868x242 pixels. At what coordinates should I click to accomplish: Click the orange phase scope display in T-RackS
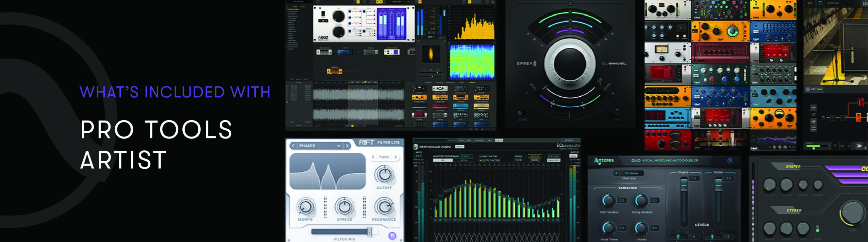[x=431, y=54]
